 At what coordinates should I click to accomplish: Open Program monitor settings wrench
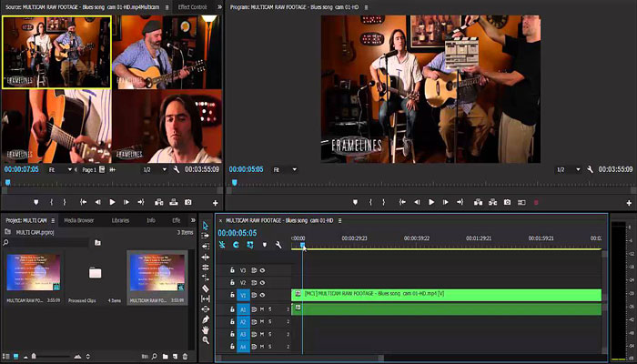[590, 169]
